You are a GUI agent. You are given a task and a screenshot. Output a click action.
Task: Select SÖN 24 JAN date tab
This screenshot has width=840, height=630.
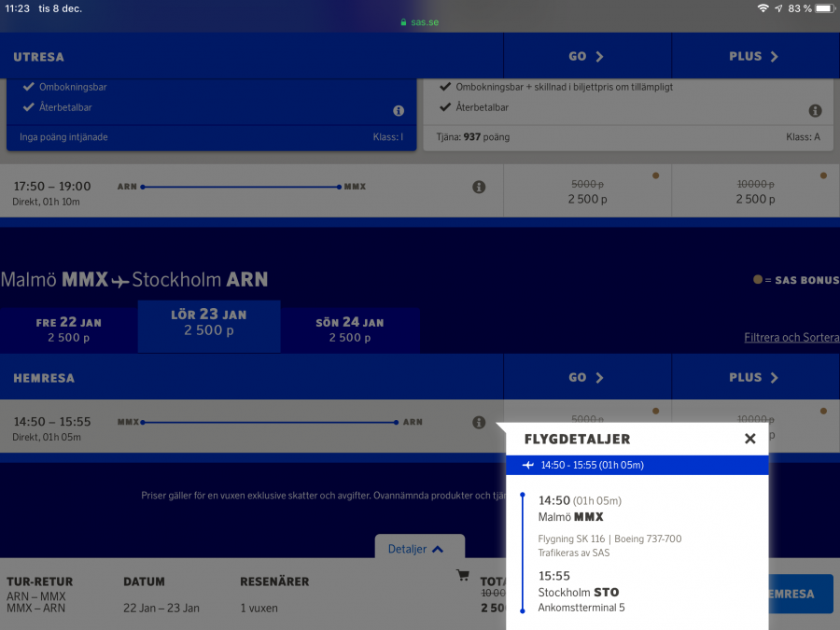[350, 329]
